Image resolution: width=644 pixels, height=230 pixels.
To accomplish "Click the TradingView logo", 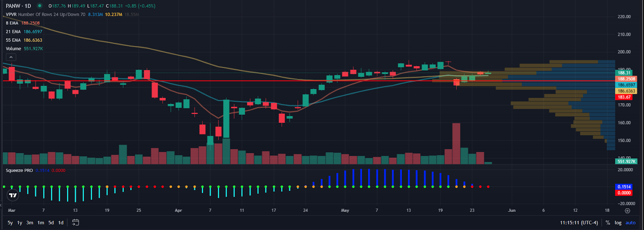I will coord(13,195).
